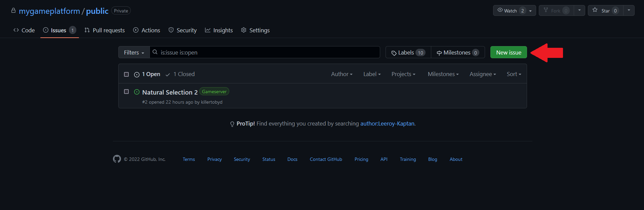Open the mygameplatform organization link
The width and height of the screenshot is (644, 210).
49,11
